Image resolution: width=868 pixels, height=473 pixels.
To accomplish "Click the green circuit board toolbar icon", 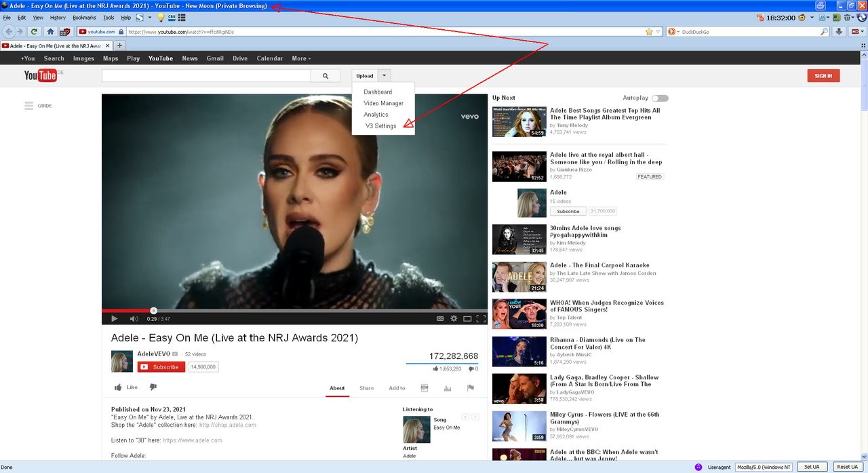I will pos(837,18).
